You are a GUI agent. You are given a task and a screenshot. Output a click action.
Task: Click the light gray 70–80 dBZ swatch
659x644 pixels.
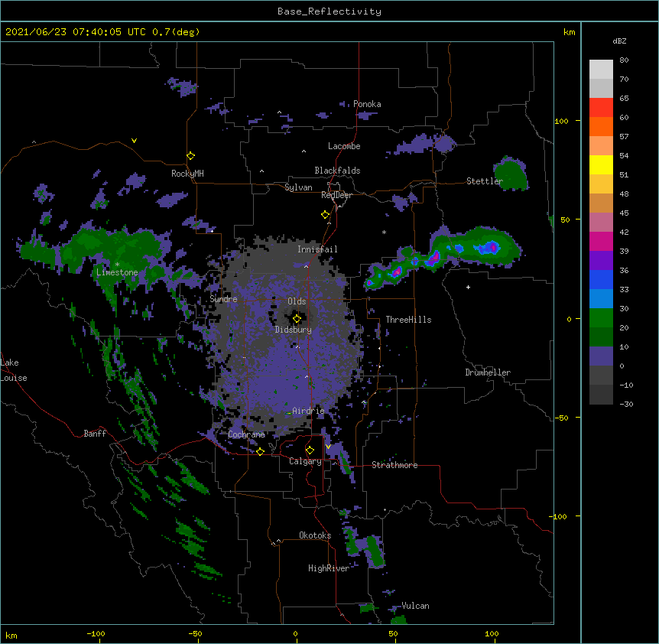click(601, 70)
